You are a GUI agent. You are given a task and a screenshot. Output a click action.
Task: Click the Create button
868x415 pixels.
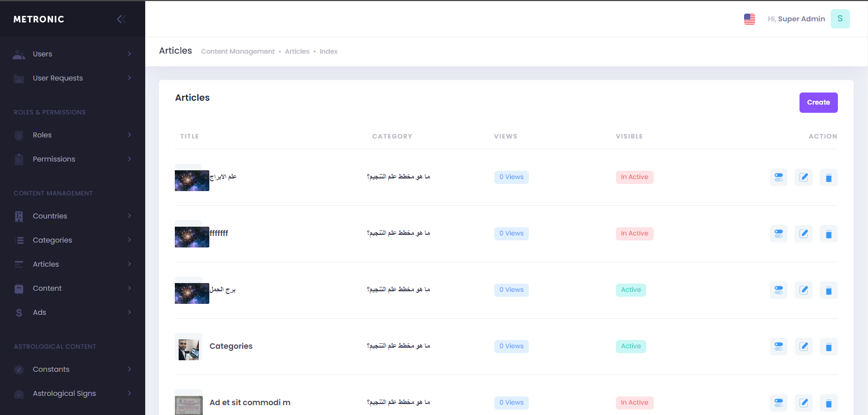[x=818, y=102]
